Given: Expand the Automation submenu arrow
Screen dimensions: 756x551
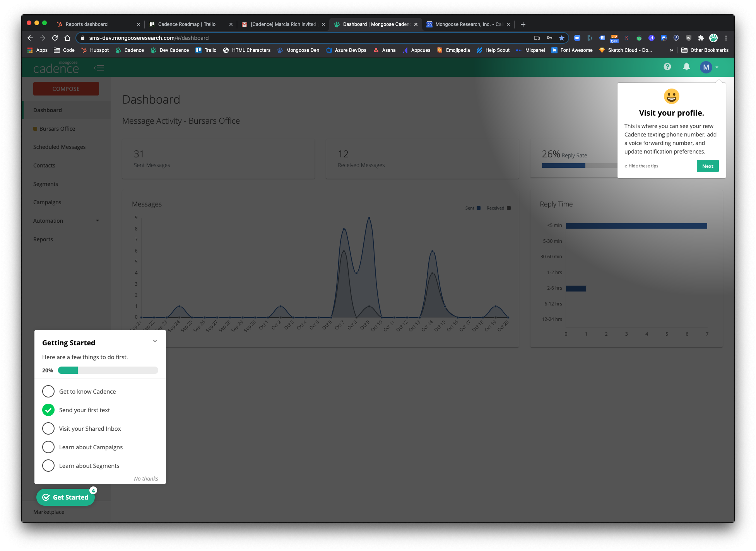Looking at the screenshot, I should pos(97,221).
